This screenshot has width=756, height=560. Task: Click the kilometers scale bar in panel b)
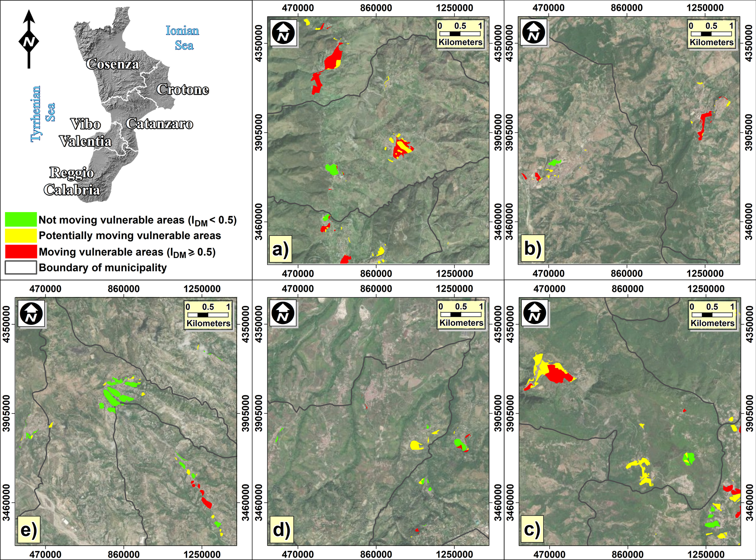712,34
